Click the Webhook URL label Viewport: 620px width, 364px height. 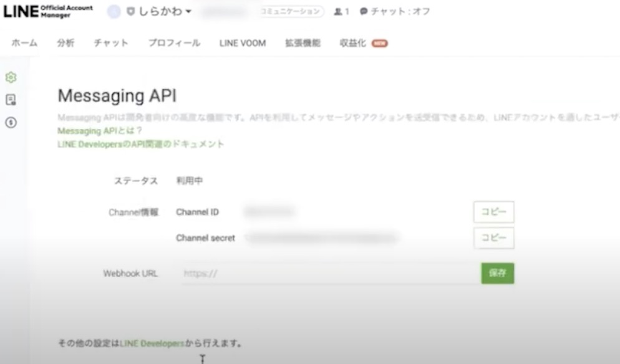pyautogui.click(x=130, y=274)
